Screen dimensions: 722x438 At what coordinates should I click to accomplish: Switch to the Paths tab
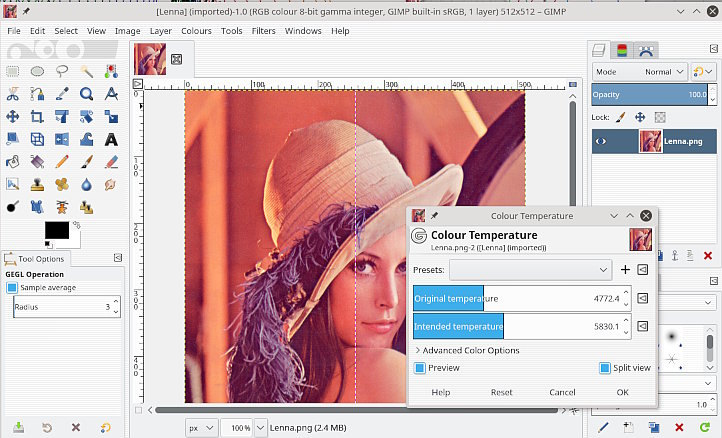tap(646, 50)
